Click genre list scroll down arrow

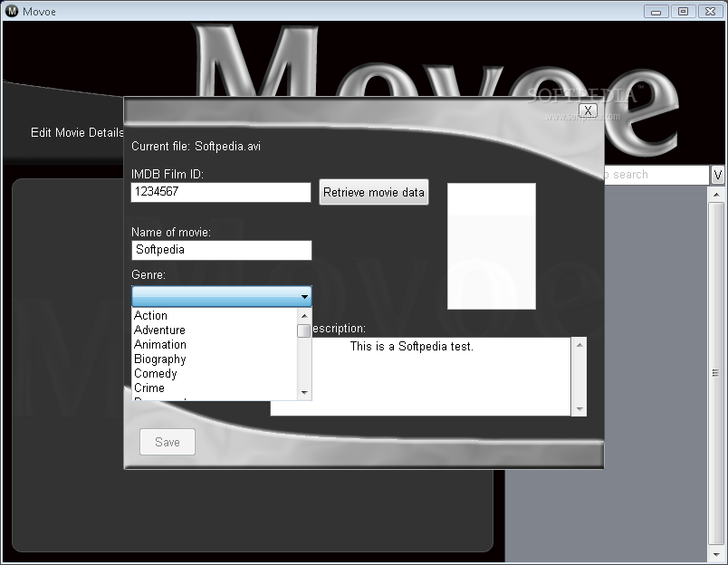(x=304, y=392)
